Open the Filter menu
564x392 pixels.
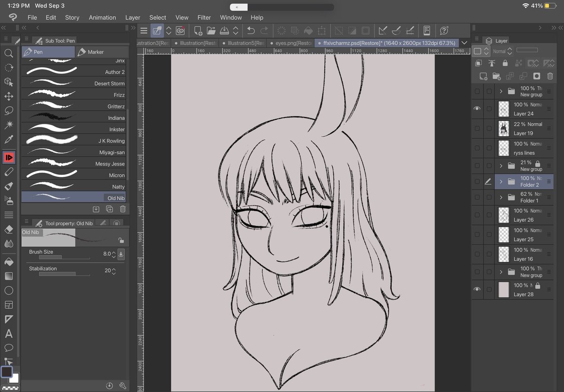[204, 17]
